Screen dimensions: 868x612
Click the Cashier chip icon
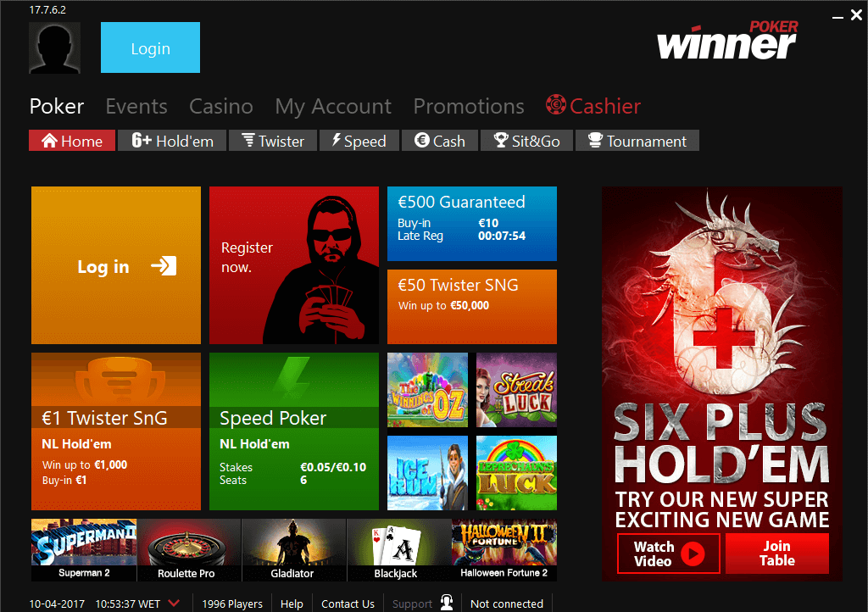pyautogui.click(x=556, y=104)
